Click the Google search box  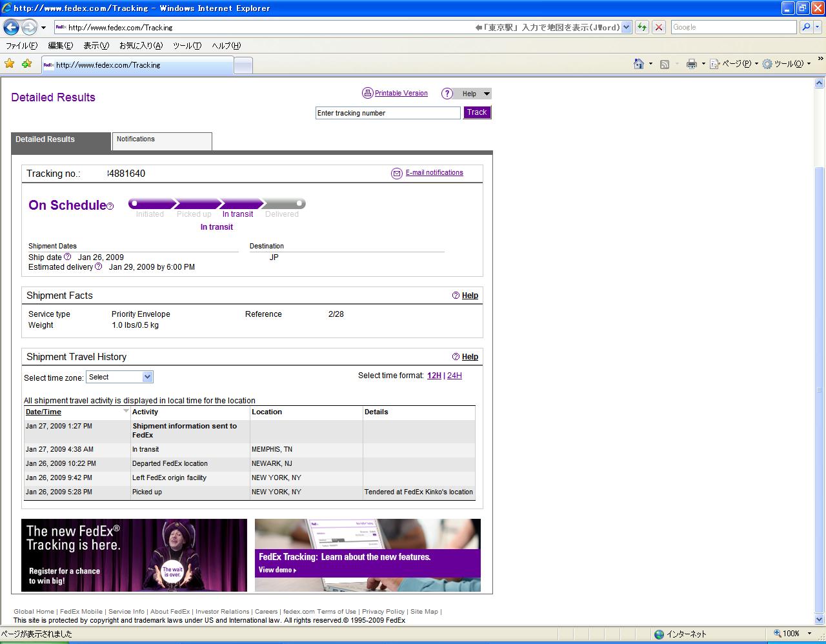734,27
